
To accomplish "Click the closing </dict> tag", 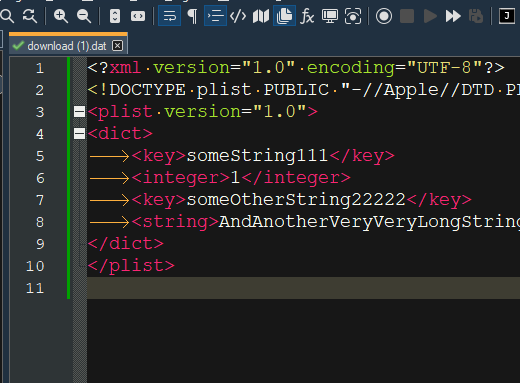I will (126, 244).
